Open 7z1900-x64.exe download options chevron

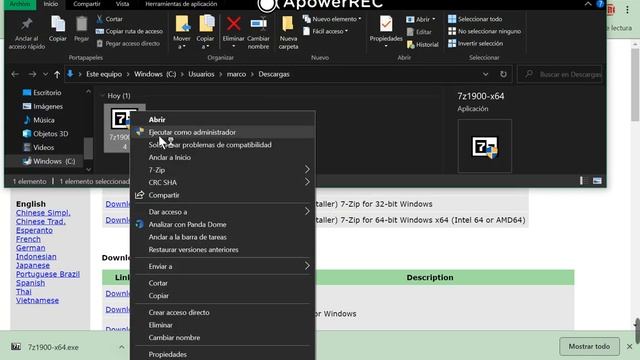point(122,347)
